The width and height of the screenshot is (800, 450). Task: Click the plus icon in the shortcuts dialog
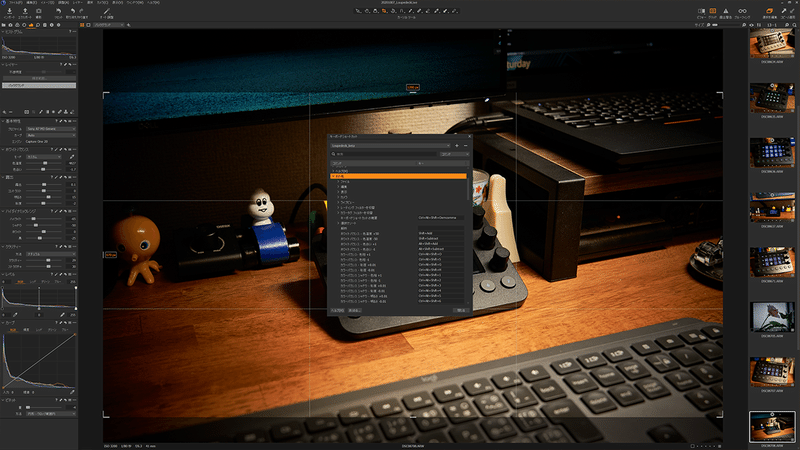[x=457, y=145]
